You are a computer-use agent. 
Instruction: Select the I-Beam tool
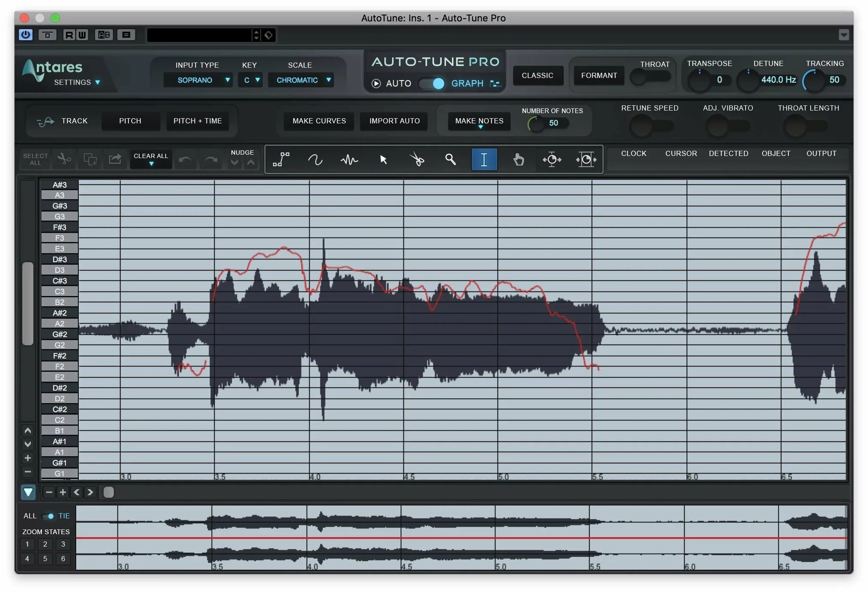(484, 160)
